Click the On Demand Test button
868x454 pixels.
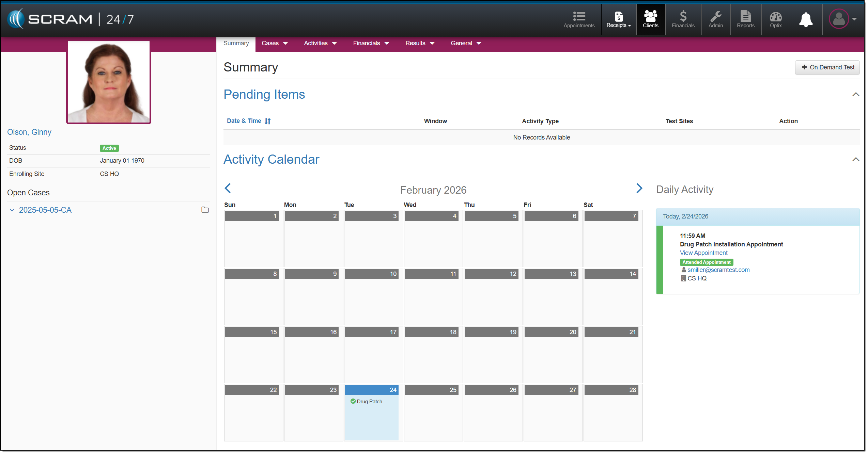(x=827, y=67)
